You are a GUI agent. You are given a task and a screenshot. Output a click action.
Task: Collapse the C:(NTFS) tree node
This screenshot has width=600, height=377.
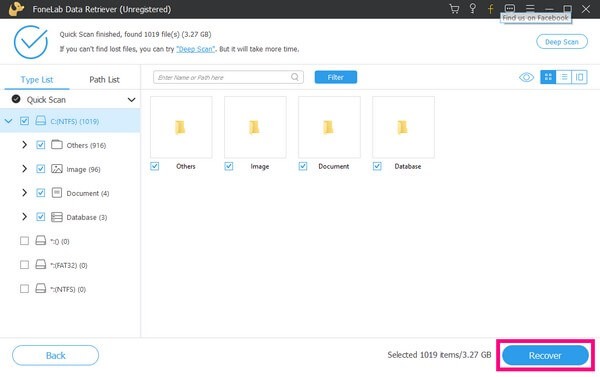click(8, 121)
